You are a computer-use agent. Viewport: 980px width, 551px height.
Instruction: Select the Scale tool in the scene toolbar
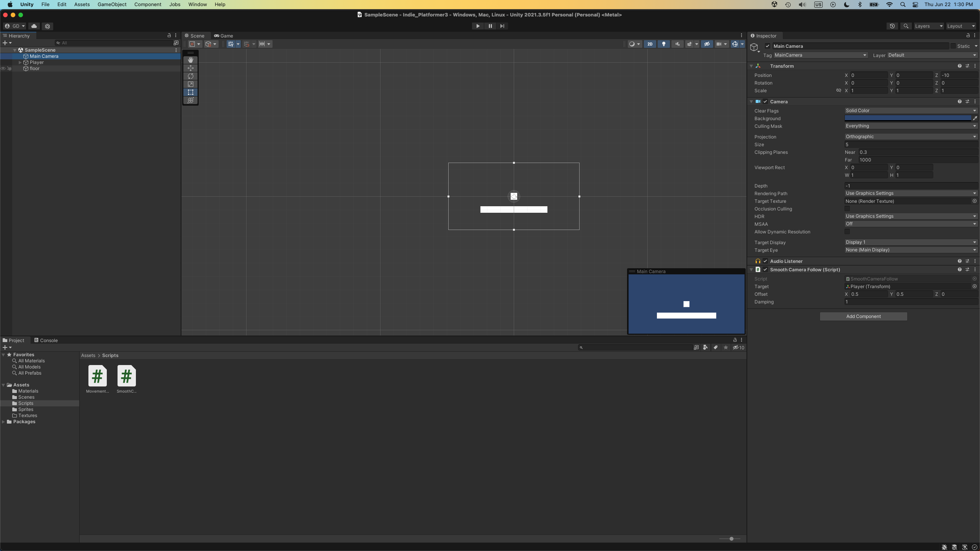(x=190, y=84)
